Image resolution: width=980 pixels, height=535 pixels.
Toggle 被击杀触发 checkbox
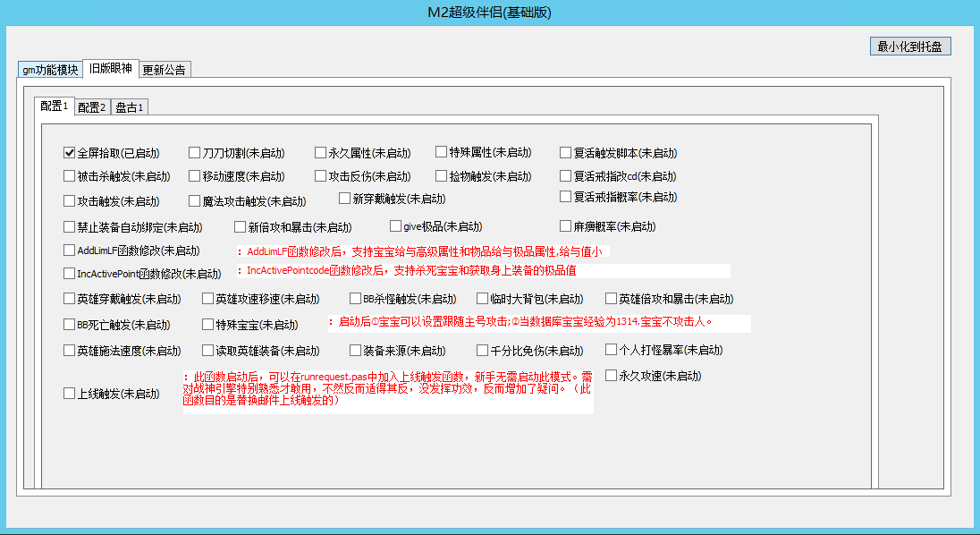pyautogui.click(x=70, y=176)
